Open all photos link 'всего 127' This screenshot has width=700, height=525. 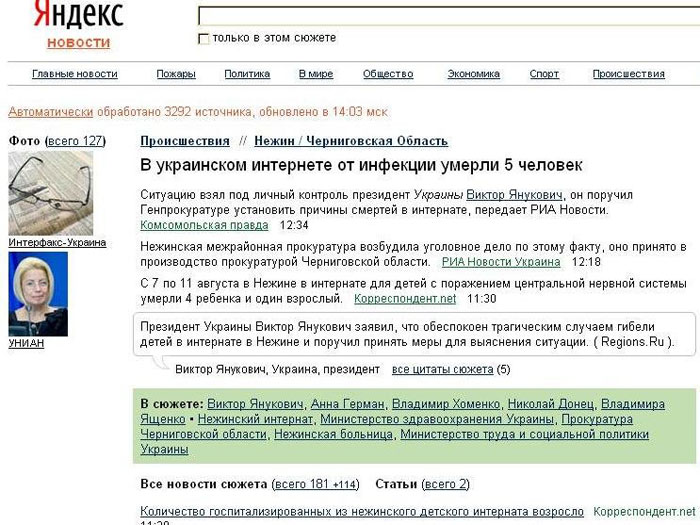[x=75, y=141]
